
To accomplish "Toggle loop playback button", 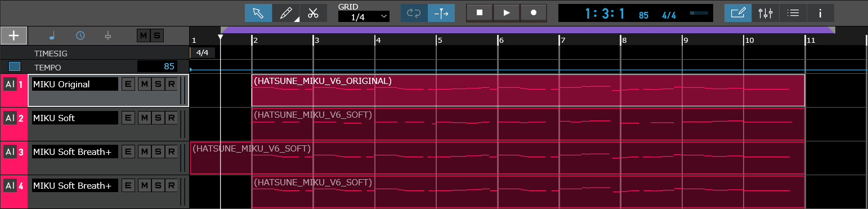I will point(414,12).
